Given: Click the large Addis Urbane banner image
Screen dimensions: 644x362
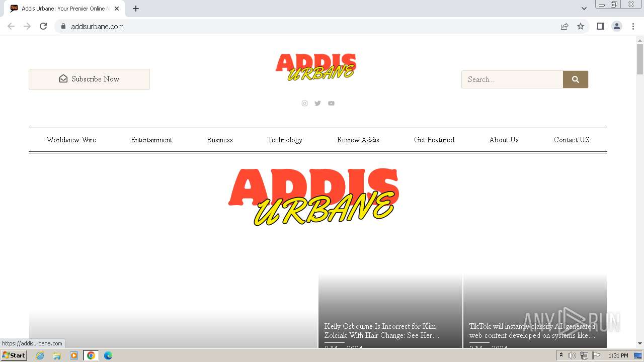Looking at the screenshot, I should click(314, 197).
